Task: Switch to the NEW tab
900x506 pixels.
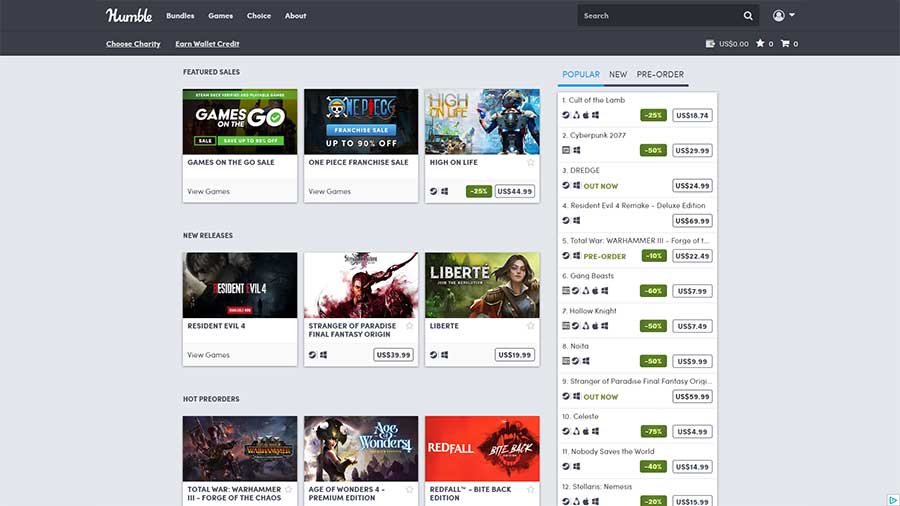Action: (x=618, y=75)
